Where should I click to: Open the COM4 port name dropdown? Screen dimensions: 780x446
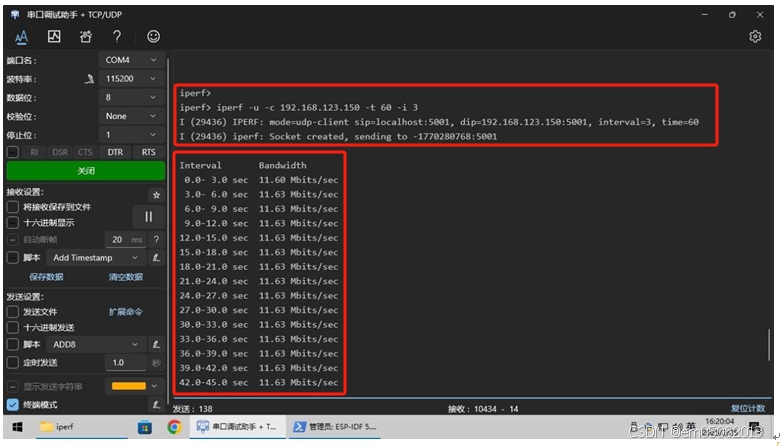click(131, 60)
